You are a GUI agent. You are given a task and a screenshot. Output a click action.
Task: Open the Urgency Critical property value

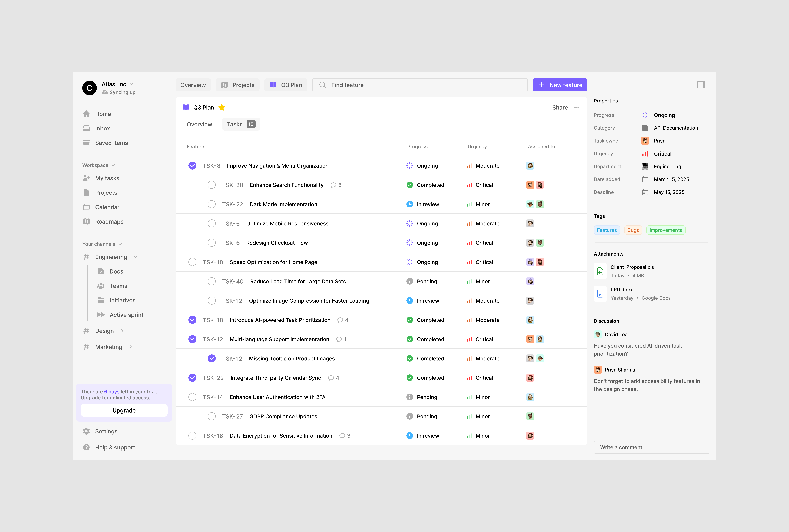click(656, 154)
